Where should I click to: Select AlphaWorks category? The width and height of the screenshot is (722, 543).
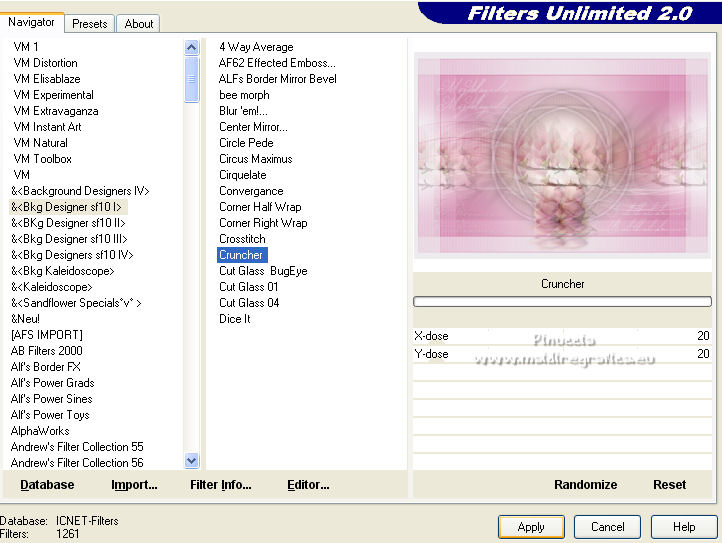[x=40, y=431]
